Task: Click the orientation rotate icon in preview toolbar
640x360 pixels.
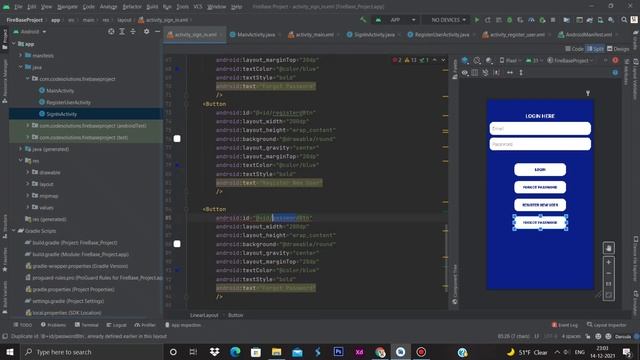Action: (477, 60)
